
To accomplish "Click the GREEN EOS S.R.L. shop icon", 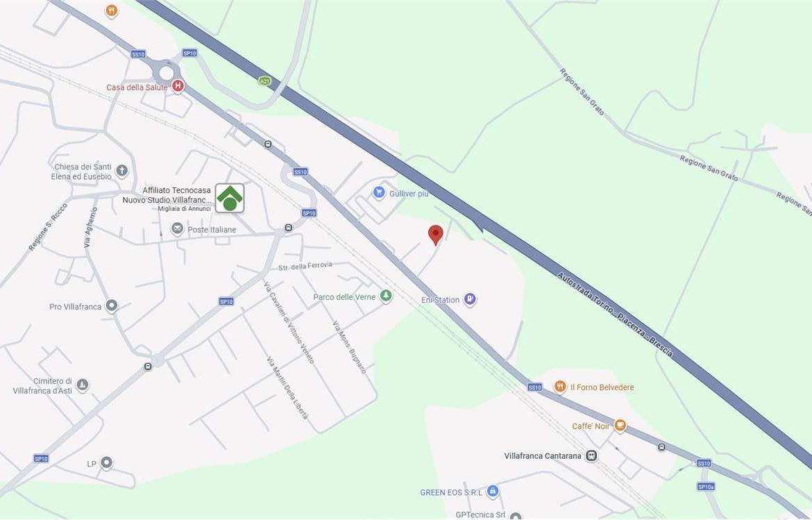I will pos(493,491).
